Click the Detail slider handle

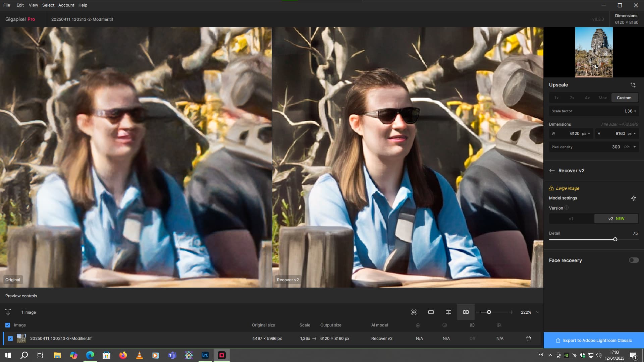[615, 239]
